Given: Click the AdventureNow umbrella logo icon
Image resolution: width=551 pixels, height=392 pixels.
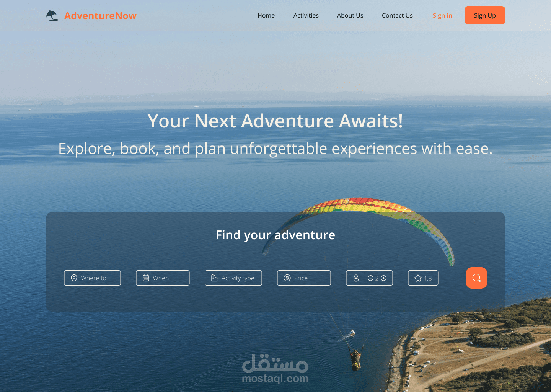Looking at the screenshot, I should pyautogui.click(x=52, y=16).
